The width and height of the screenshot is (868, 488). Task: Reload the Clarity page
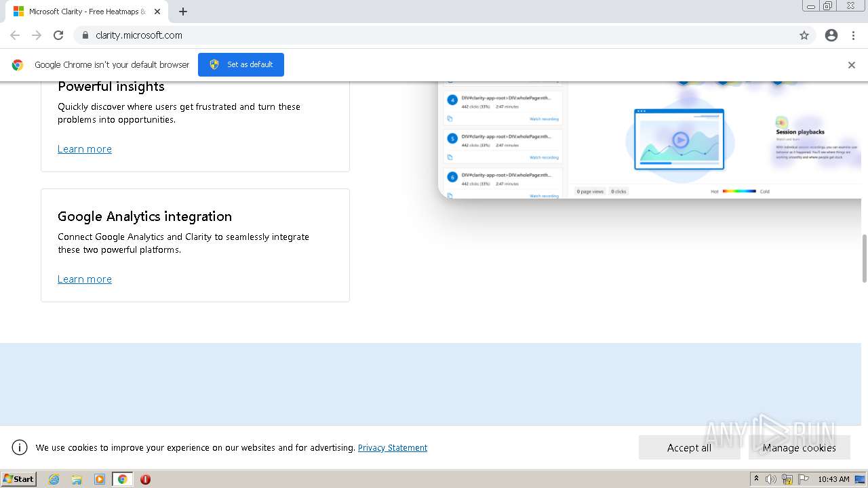click(58, 35)
